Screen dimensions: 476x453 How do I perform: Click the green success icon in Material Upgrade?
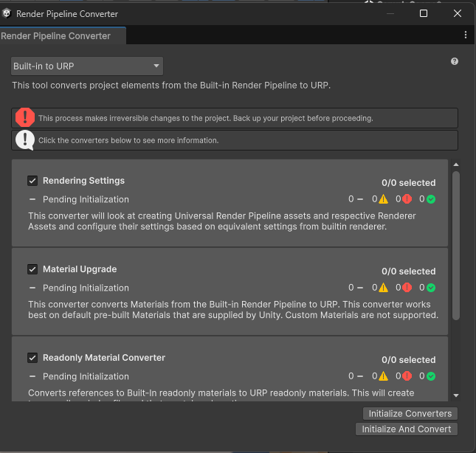(x=431, y=288)
